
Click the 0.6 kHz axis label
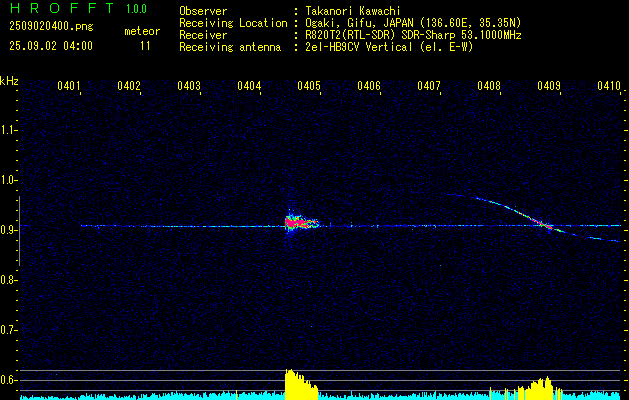[x=8, y=380]
